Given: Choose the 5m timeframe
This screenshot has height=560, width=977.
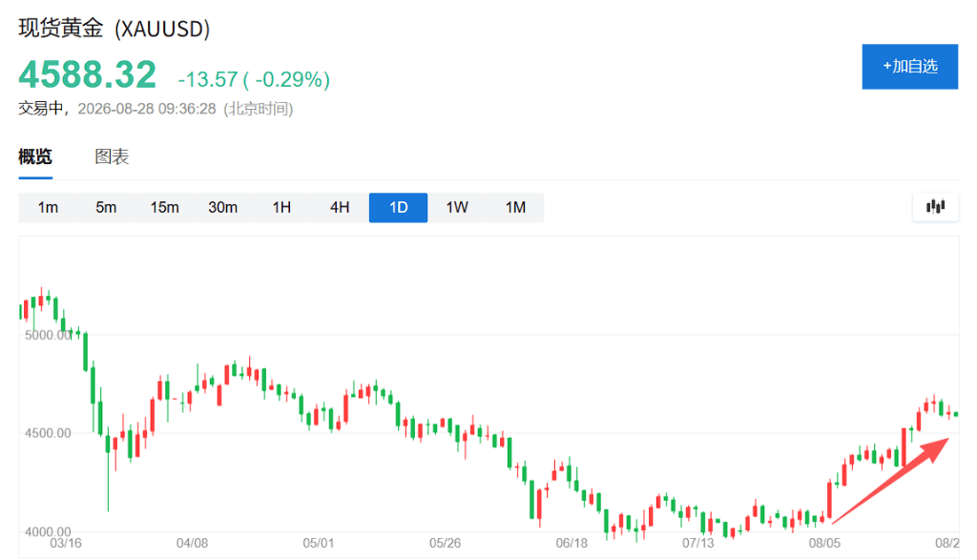Looking at the screenshot, I should point(106,207).
